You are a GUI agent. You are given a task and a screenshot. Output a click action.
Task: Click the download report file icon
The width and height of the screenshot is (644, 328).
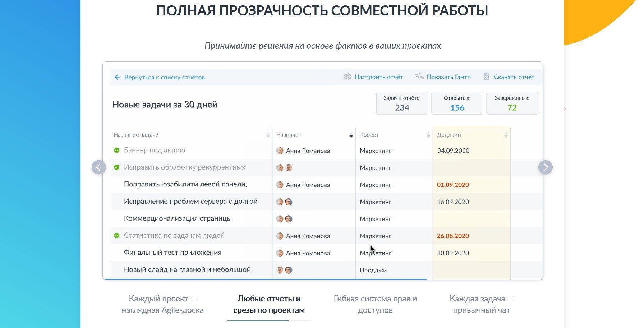pos(487,77)
